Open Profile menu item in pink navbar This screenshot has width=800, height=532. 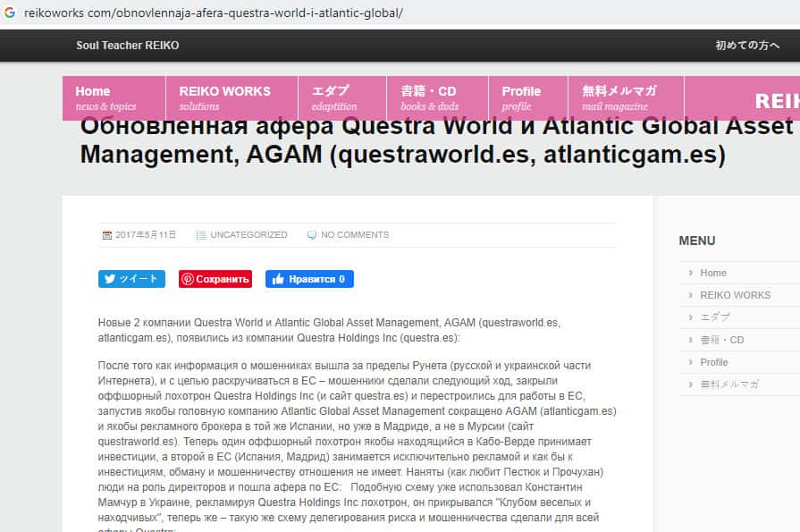[x=528, y=98]
